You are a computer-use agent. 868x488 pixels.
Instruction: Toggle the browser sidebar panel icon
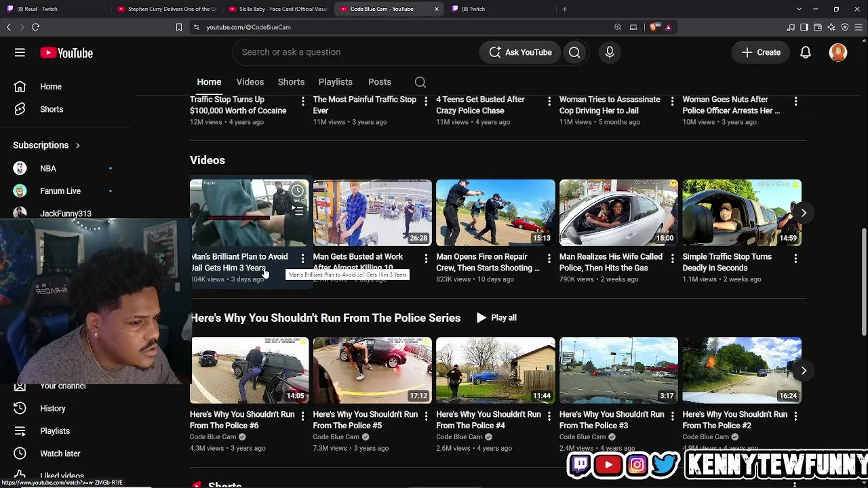(x=804, y=27)
